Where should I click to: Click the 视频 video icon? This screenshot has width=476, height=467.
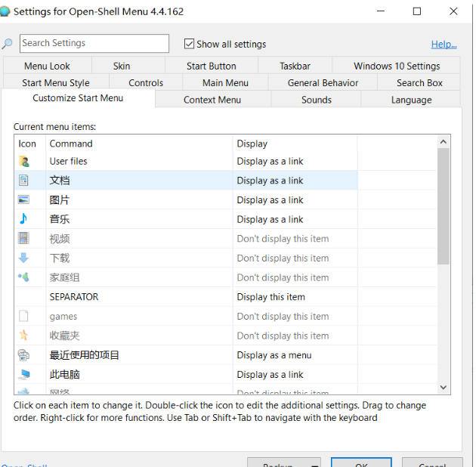(x=24, y=239)
